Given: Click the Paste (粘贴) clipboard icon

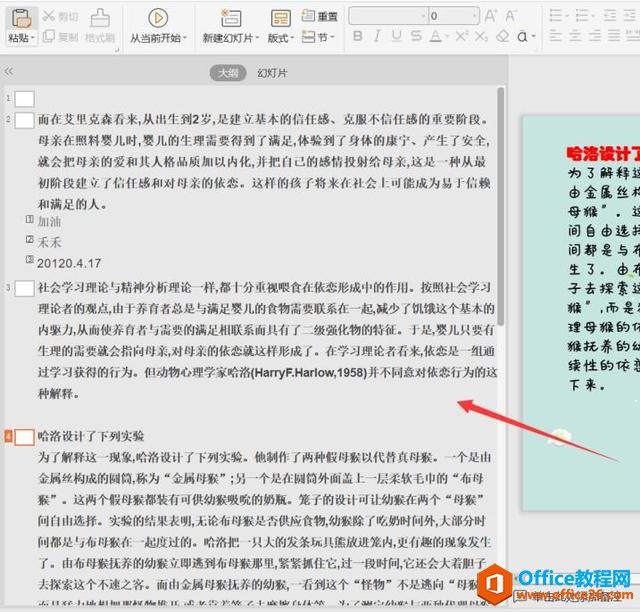Looking at the screenshot, I should (x=21, y=19).
